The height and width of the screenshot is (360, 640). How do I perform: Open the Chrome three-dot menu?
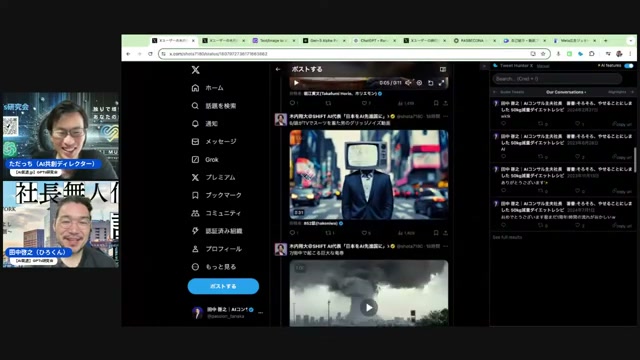click(630, 54)
